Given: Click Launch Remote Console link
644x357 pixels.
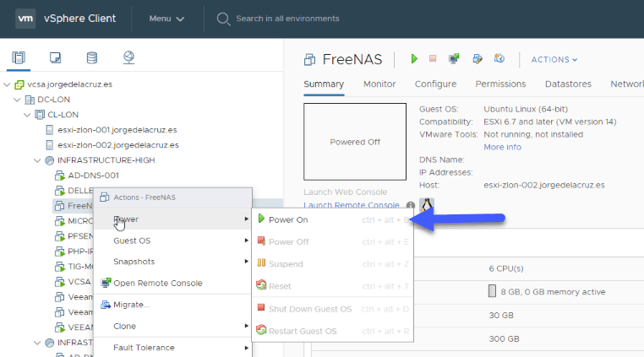Looking at the screenshot, I should 352,205.
